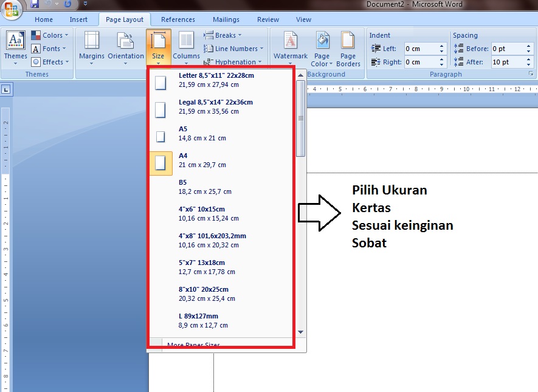Save document via Quick Access toolbar
Screen dimensions: 538x392
coord(35,4)
